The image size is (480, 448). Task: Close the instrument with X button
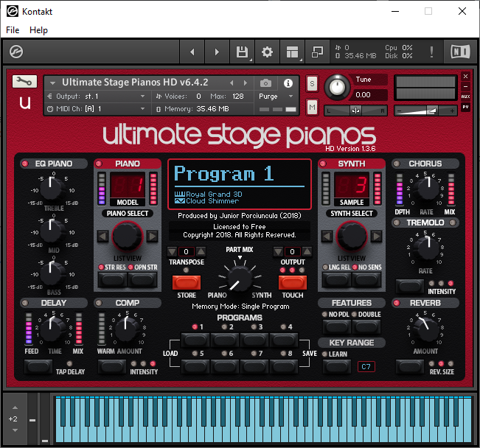click(465, 76)
